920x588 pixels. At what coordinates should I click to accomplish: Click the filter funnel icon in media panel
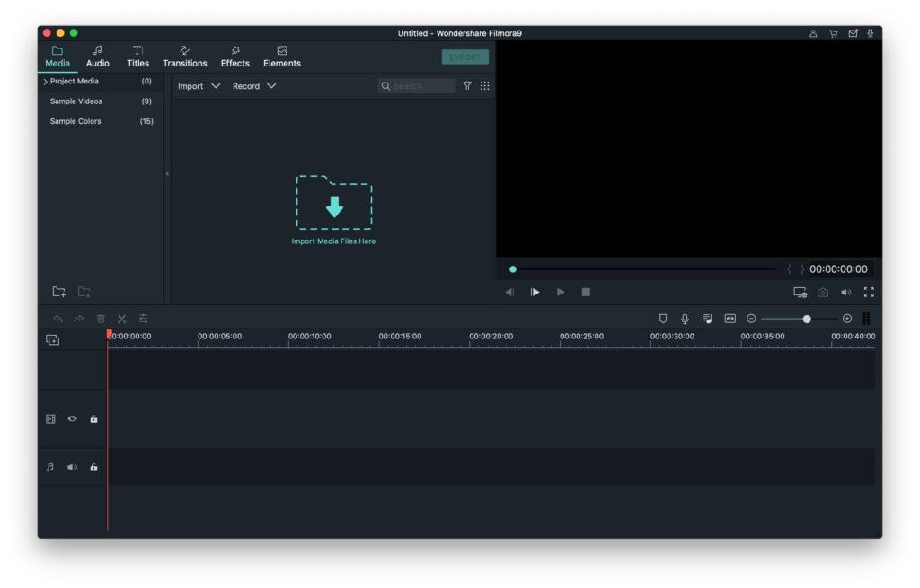[467, 86]
